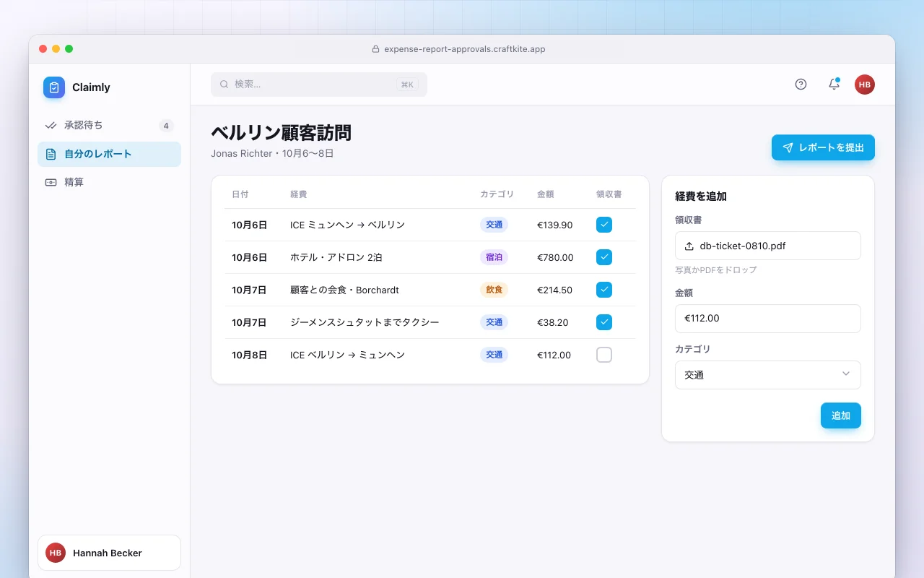
Task: Click the 承認待ち badge count 4
Action: 166,126
